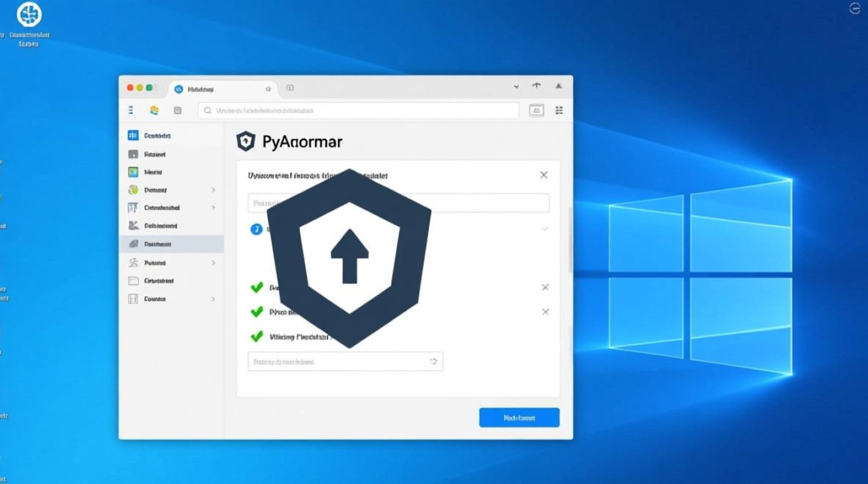Open the globe shortcut icon on the desktop

tap(29, 15)
